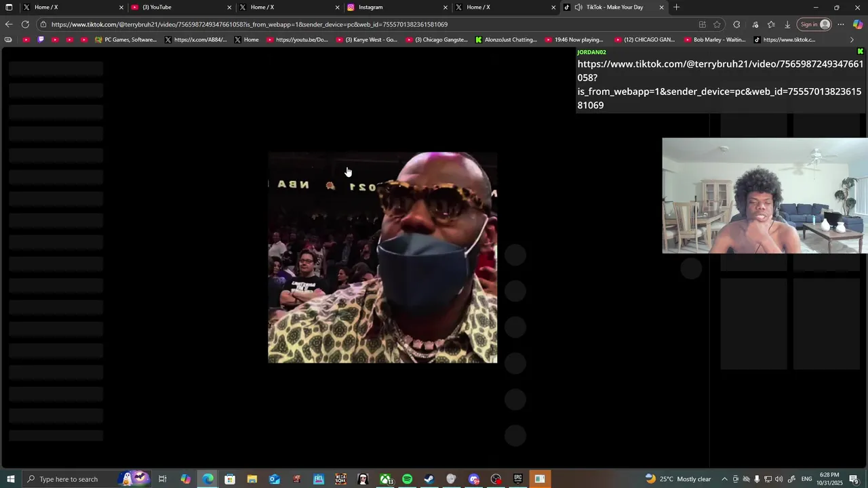Open the Tab actions menu

[9, 7]
